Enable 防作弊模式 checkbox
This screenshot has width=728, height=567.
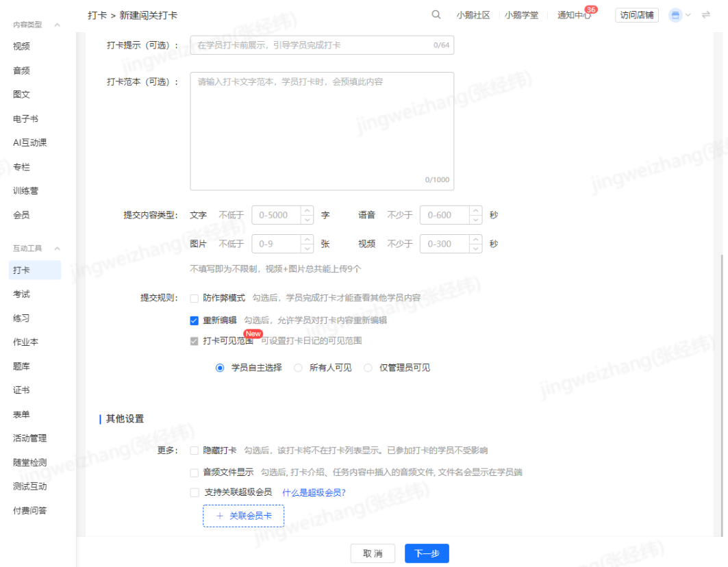coord(194,298)
